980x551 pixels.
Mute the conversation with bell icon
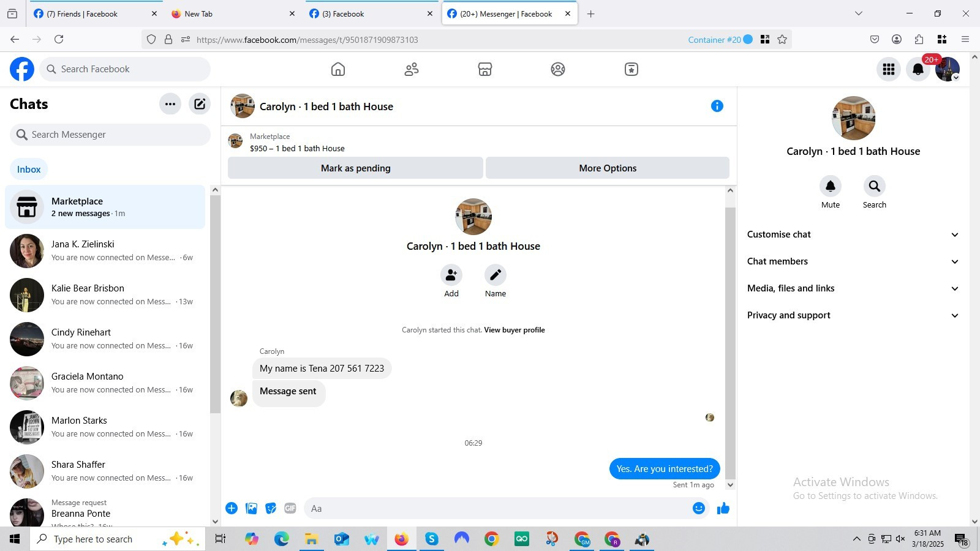(831, 186)
